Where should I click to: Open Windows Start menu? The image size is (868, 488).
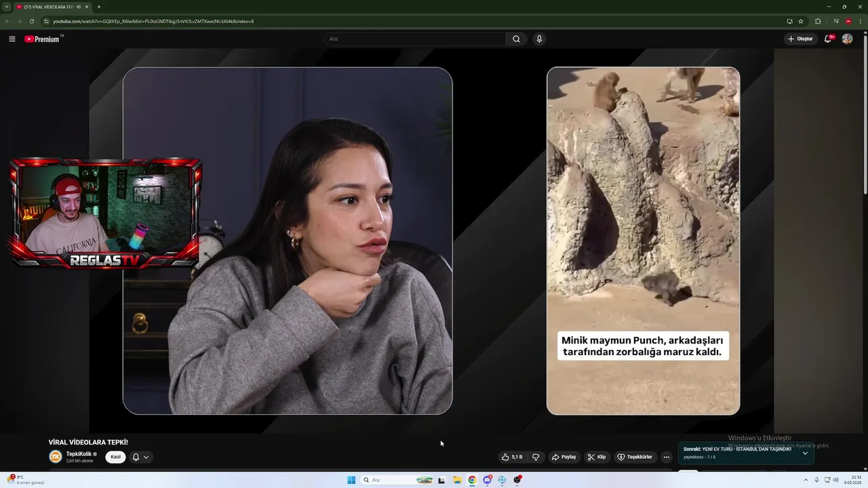coord(351,480)
